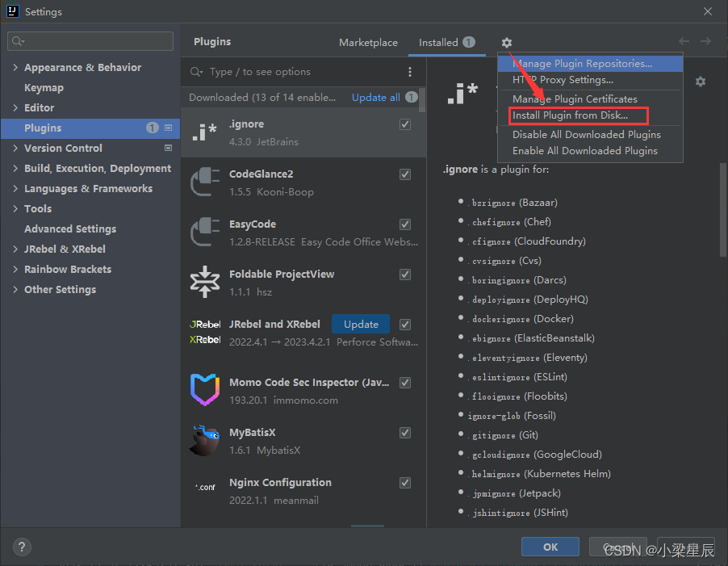Expand the Tools settings node
The image size is (728, 566).
pos(15,208)
